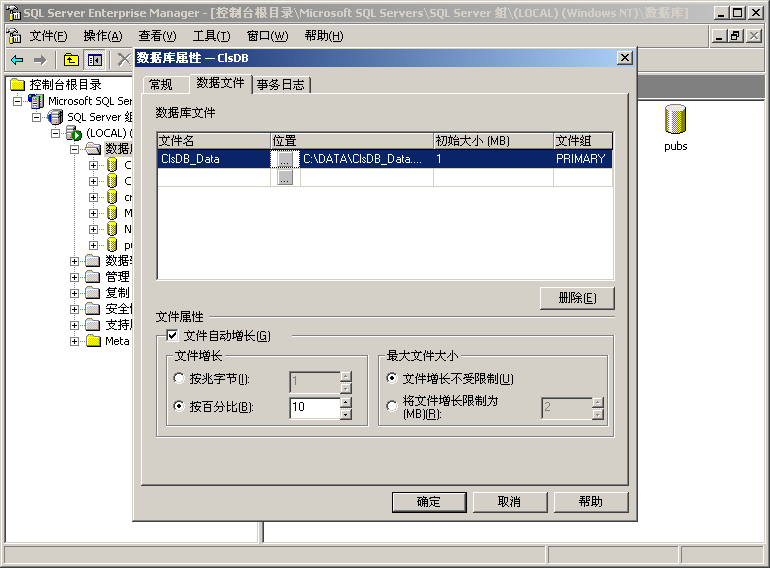The height and width of the screenshot is (568, 770).
Task: Open the 操作(A) menu
Action: point(103,36)
